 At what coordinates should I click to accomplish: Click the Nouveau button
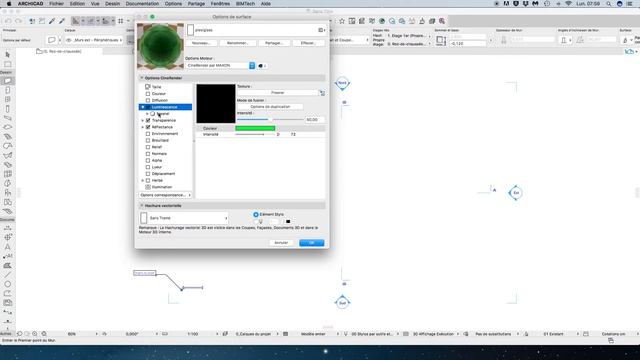tap(201, 43)
